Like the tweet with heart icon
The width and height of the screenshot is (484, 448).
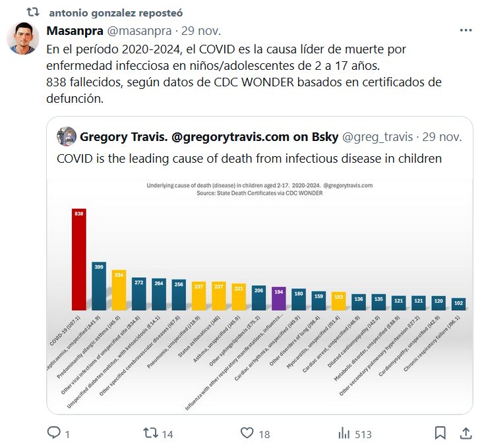point(247,433)
